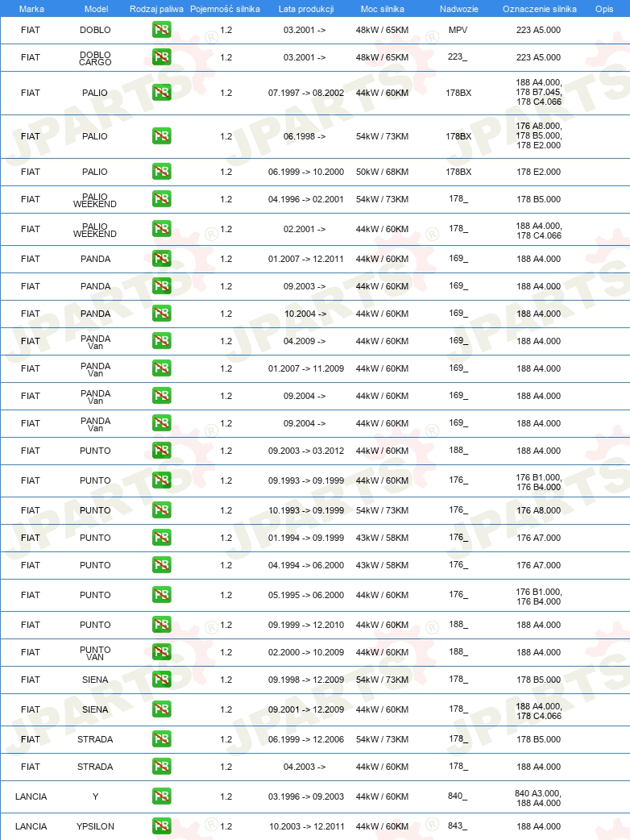
Task: Click the YPSILON model name
Action: [95, 826]
